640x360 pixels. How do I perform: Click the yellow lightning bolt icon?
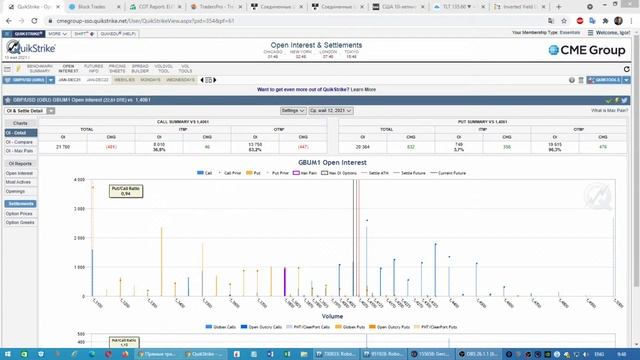(x=18, y=69)
